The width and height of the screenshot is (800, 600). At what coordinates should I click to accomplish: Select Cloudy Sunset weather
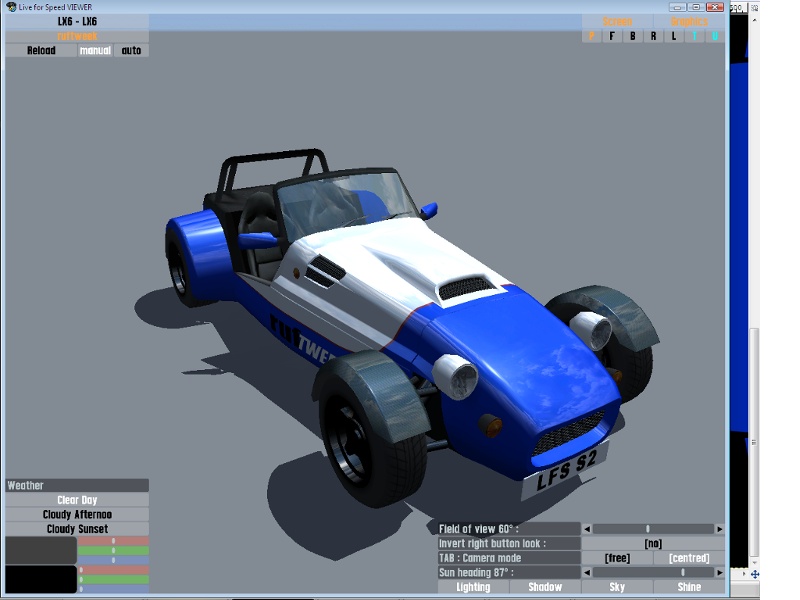(x=77, y=529)
